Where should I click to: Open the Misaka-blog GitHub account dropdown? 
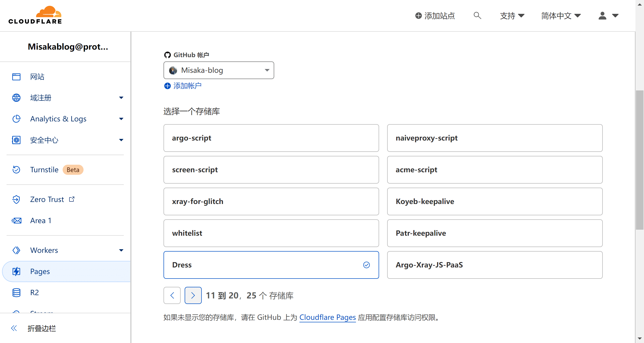(x=219, y=70)
